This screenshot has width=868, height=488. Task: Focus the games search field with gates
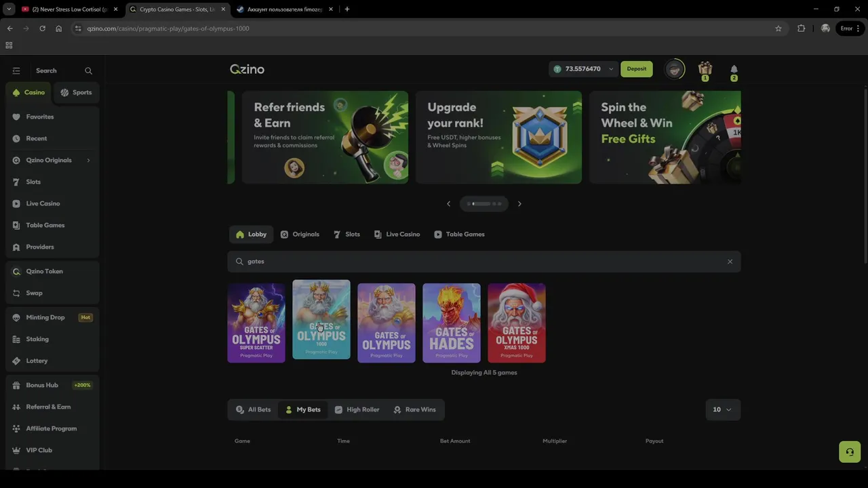coord(484,262)
